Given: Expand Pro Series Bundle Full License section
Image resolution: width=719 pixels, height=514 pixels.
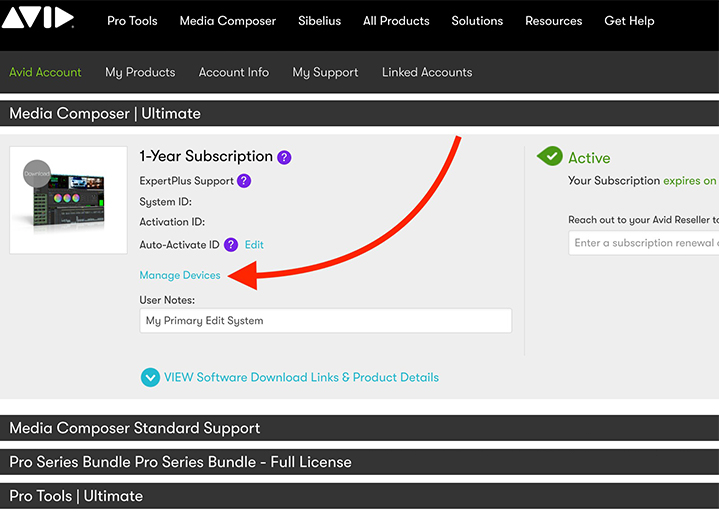Looking at the screenshot, I should tap(360, 462).
